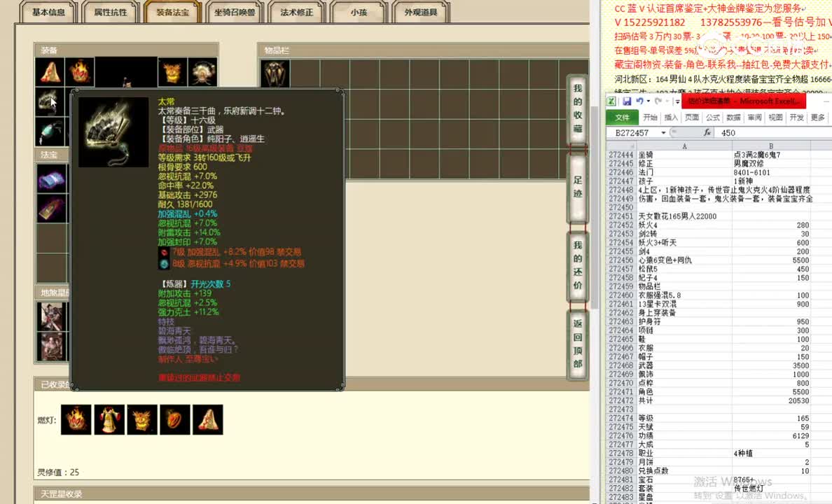Click the teal 8级 忽视抗混 gem icon
The image size is (832, 504).
(164, 264)
